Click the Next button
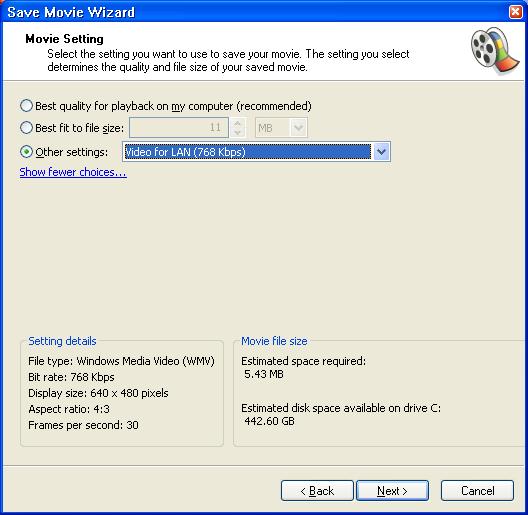The height and width of the screenshot is (515, 528). tap(392, 491)
